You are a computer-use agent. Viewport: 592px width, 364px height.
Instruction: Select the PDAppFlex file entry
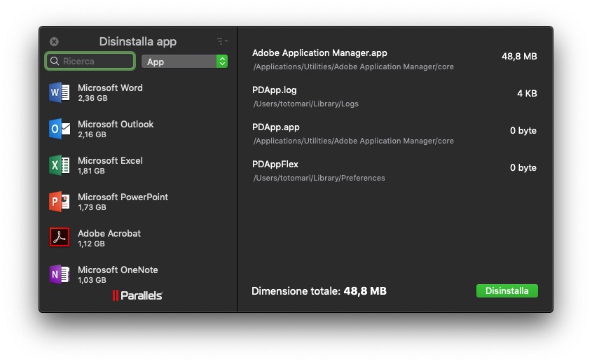[394, 171]
